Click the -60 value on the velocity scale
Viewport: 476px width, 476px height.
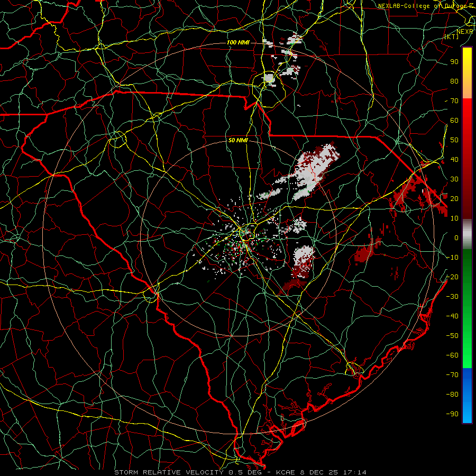point(452,355)
